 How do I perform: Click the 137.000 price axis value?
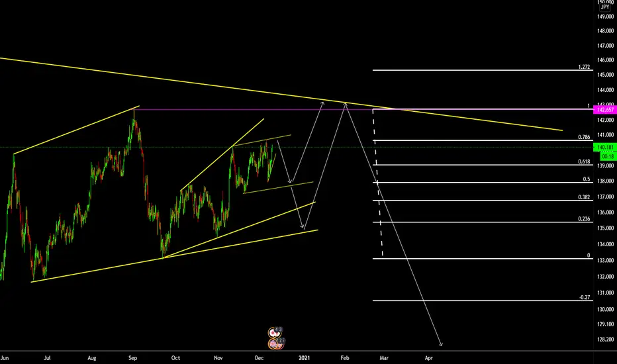(x=605, y=197)
